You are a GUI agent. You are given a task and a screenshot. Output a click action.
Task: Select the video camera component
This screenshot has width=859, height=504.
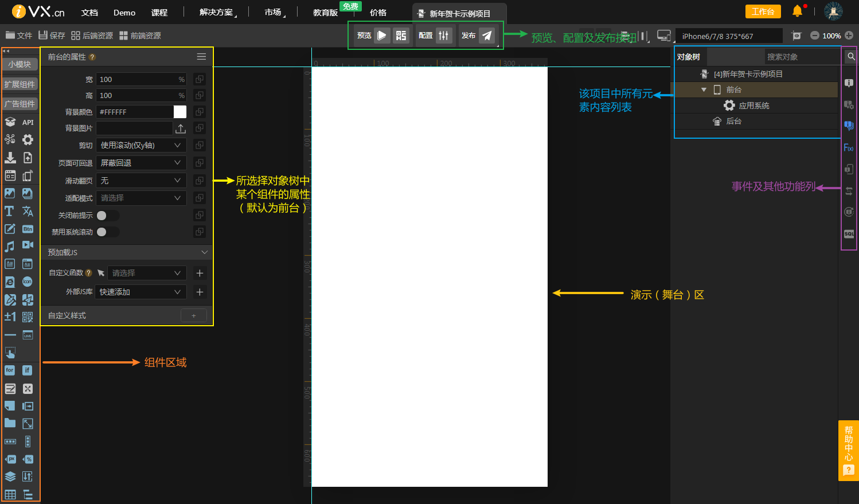(x=28, y=245)
